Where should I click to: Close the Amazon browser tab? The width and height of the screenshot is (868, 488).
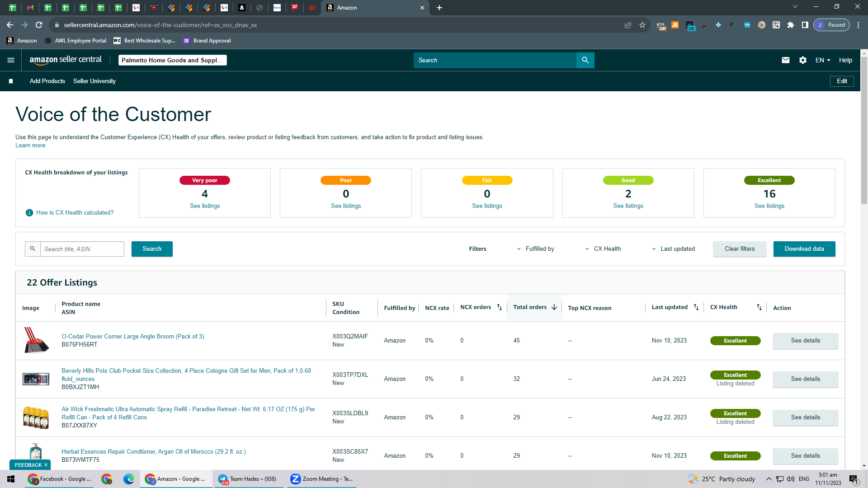(422, 8)
